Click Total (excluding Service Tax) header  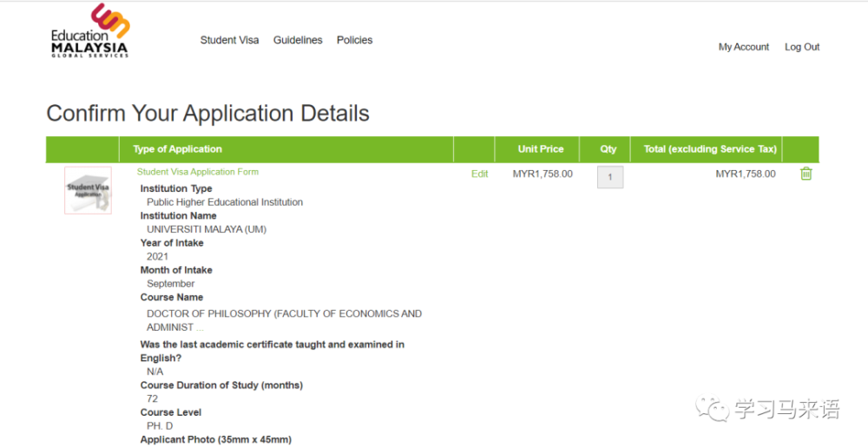tap(709, 149)
